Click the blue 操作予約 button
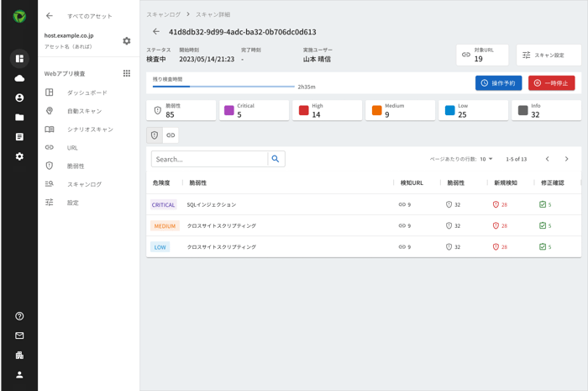The image size is (588, 391). coord(498,83)
